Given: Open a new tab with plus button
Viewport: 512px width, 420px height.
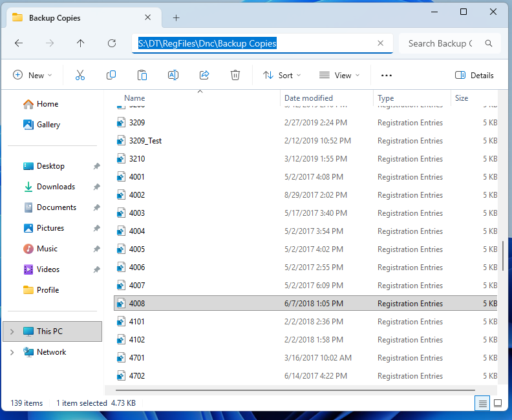Looking at the screenshot, I should (176, 17).
